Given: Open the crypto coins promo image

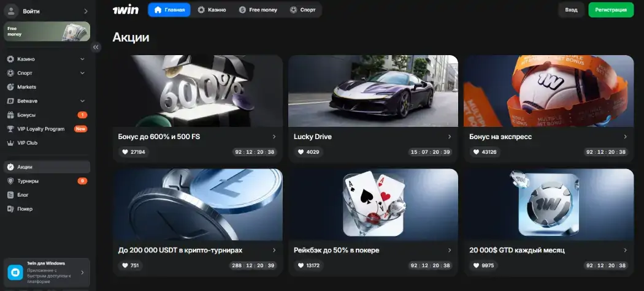Looking at the screenshot, I should [x=197, y=205].
